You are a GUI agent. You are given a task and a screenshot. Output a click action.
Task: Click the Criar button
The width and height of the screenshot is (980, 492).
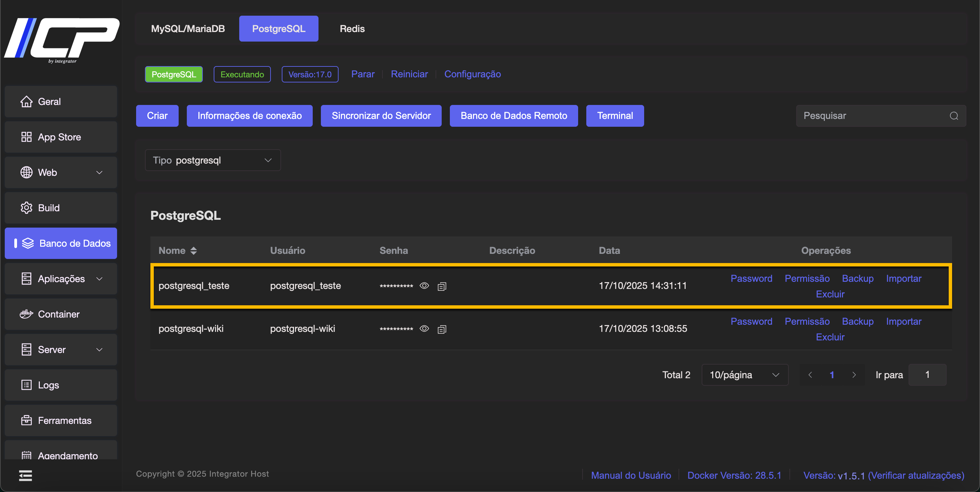click(x=157, y=116)
